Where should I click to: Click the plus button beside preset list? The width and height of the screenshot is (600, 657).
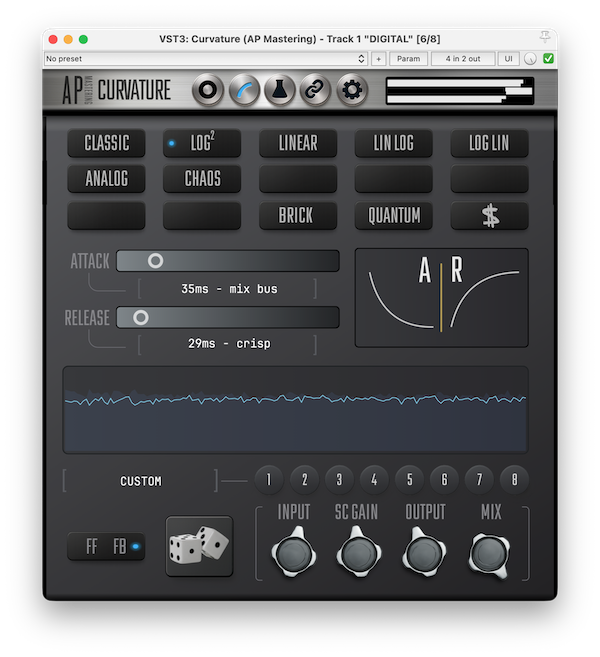(x=378, y=59)
